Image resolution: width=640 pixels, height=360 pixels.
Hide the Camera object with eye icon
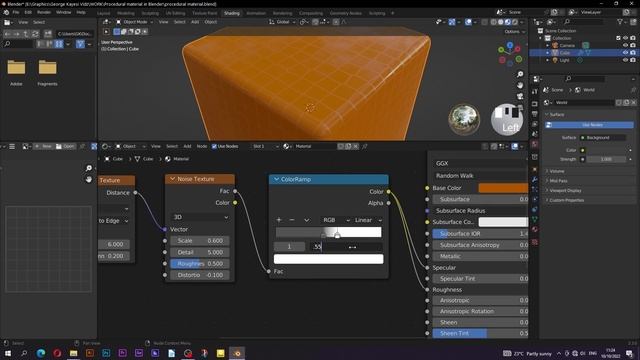(625, 45)
